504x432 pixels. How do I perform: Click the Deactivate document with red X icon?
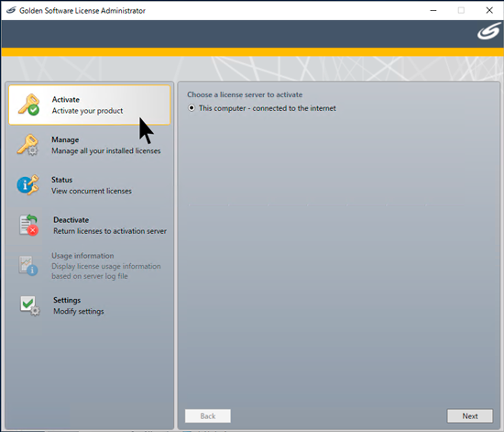29,225
